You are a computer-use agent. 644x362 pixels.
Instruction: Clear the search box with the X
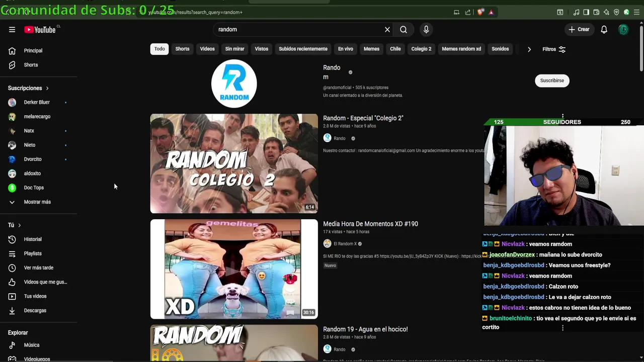coord(387,30)
